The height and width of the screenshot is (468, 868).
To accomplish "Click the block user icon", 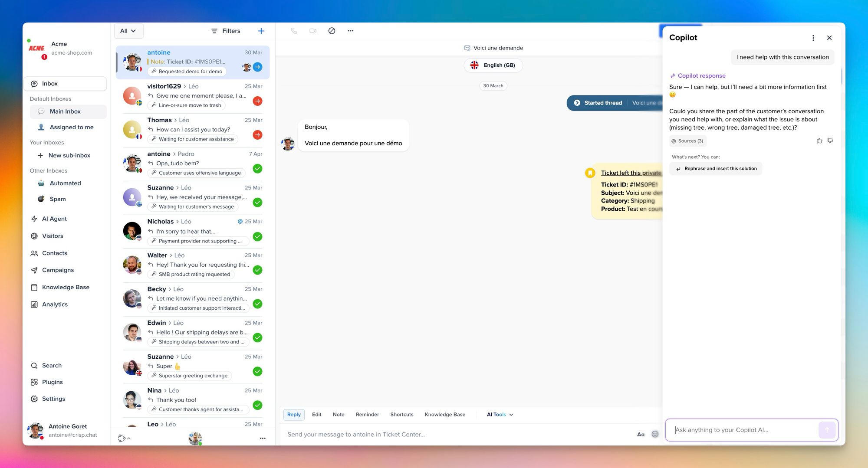I will [x=332, y=31].
